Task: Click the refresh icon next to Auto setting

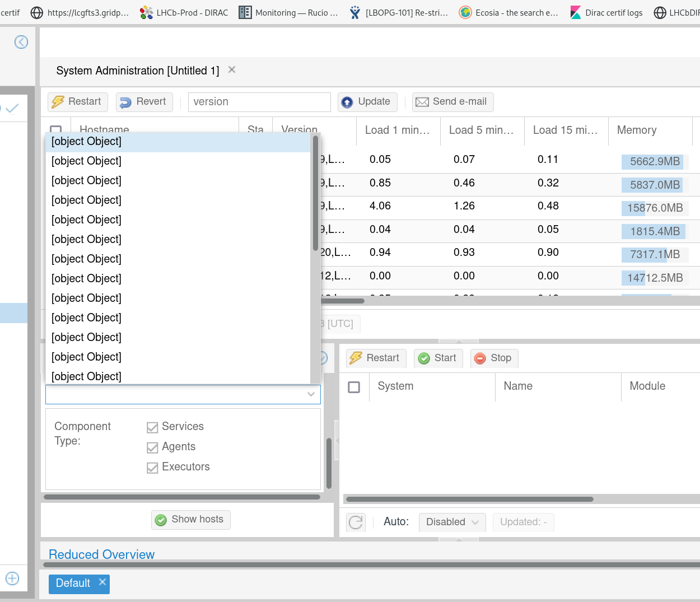Action: pyautogui.click(x=355, y=522)
